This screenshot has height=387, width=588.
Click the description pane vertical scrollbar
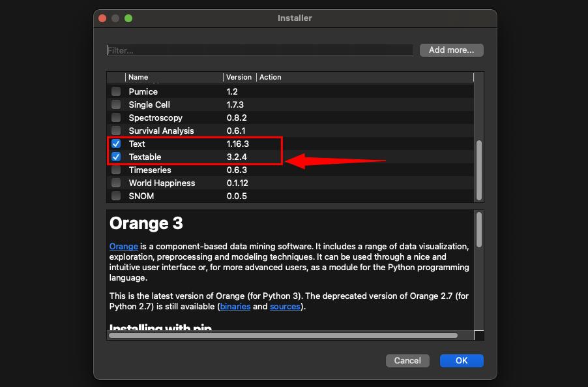(x=479, y=230)
